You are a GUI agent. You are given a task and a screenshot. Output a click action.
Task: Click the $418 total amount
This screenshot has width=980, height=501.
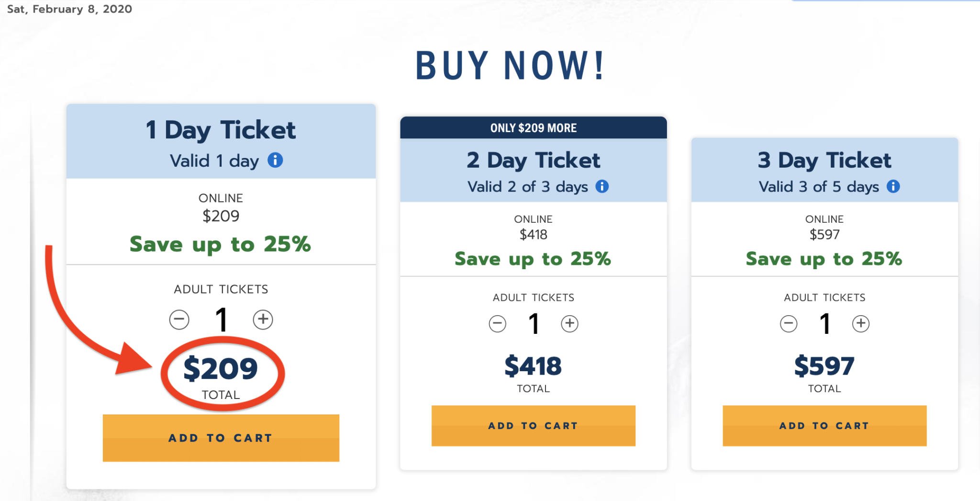tap(533, 366)
